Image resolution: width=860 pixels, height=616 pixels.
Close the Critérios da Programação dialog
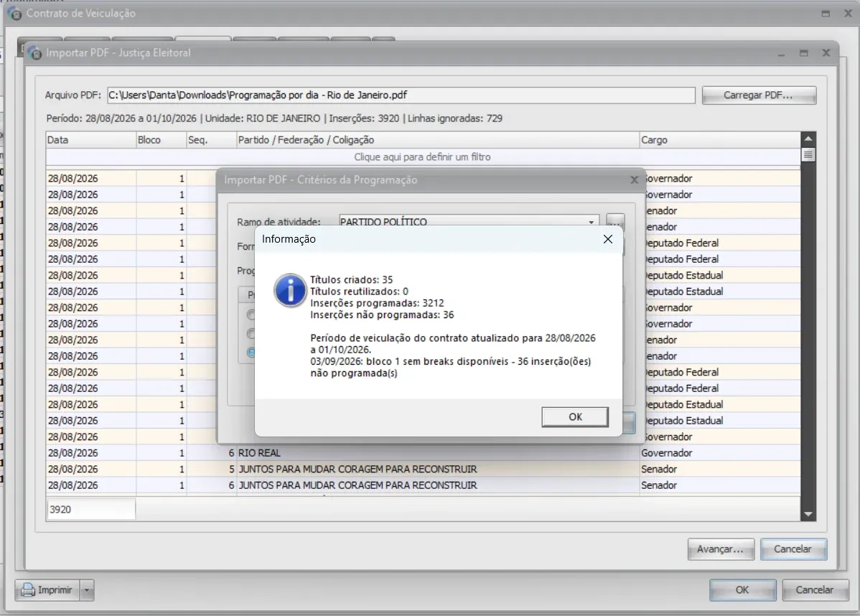(x=634, y=180)
